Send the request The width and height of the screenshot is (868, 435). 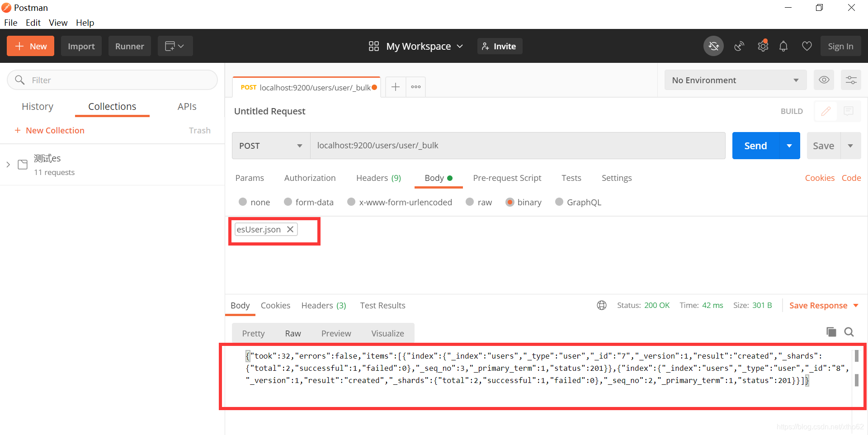[755, 146]
